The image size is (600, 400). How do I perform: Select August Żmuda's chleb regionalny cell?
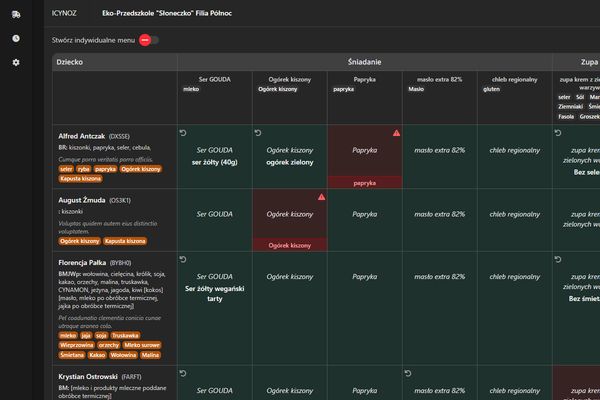(514, 215)
